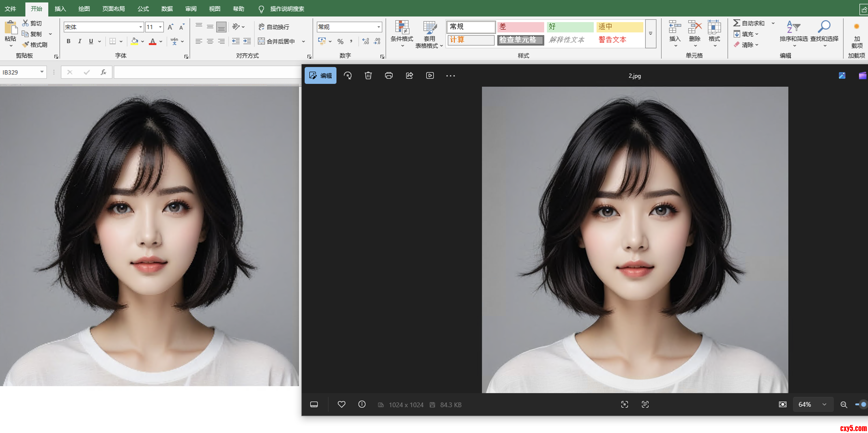This screenshot has width=868, height=433.
Task: Open the number format 常规 dropdown
Action: (379, 27)
